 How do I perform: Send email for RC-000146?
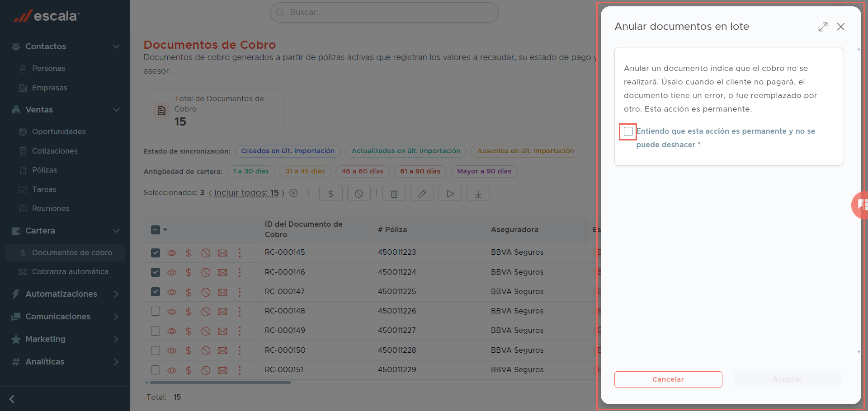tap(222, 272)
